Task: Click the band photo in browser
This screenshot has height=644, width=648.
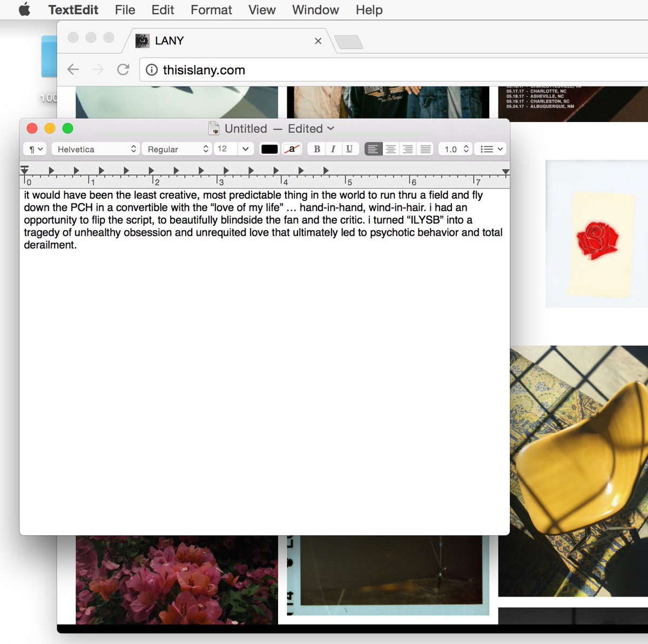Action: coord(388,102)
